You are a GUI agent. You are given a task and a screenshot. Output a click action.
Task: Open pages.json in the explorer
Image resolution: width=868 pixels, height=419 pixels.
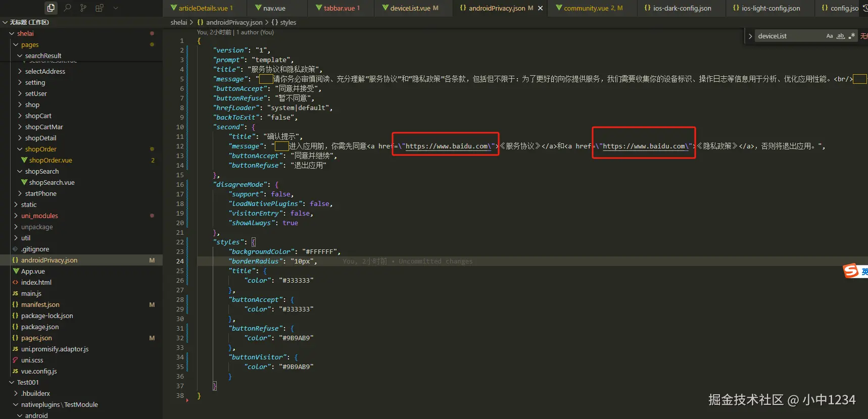point(36,338)
